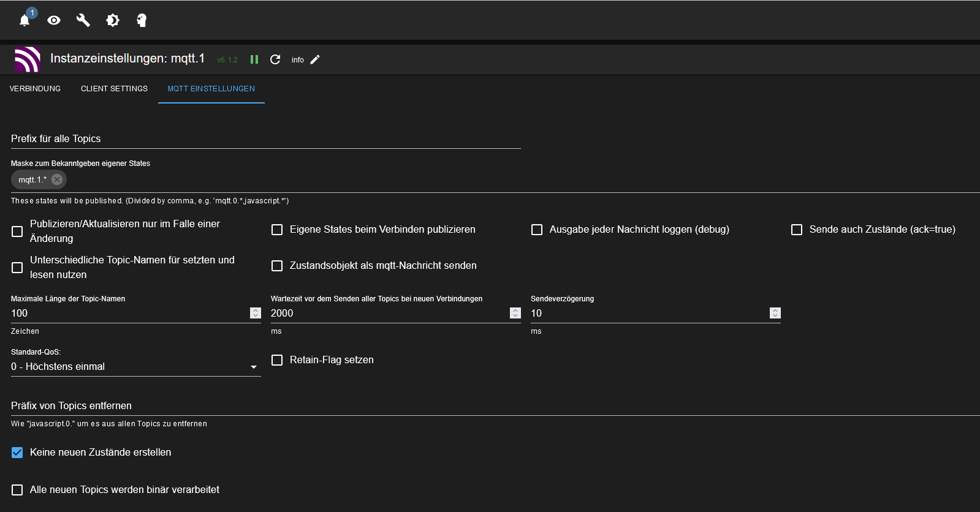Switch to the Verbindung tab

click(35, 89)
